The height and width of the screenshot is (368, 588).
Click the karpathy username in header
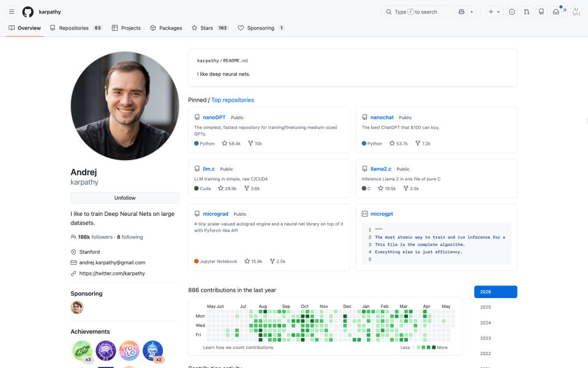[50, 12]
